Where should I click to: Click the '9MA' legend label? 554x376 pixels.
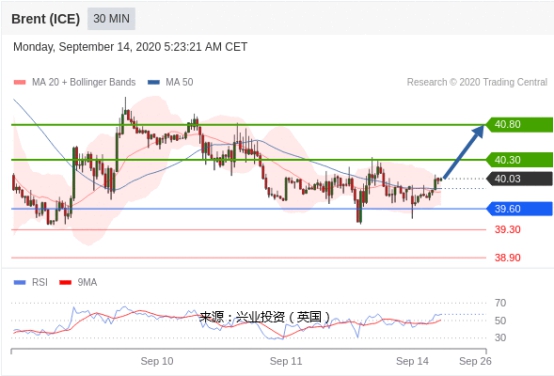pyautogui.click(x=87, y=282)
